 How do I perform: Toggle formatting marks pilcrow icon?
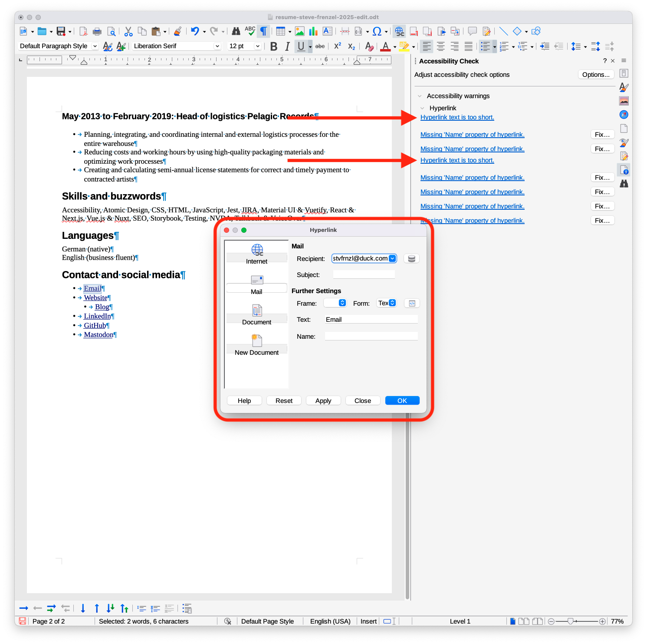tap(263, 31)
